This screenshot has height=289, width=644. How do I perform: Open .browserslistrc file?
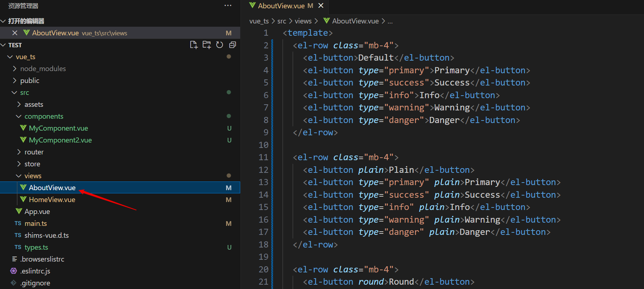click(x=42, y=259)
